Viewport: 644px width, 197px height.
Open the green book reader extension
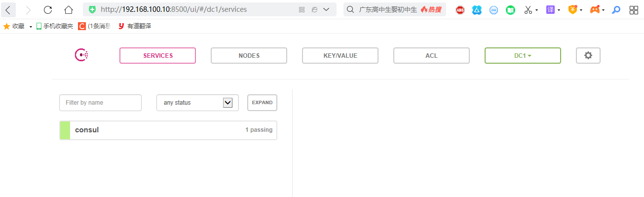[x=510, y=9]
